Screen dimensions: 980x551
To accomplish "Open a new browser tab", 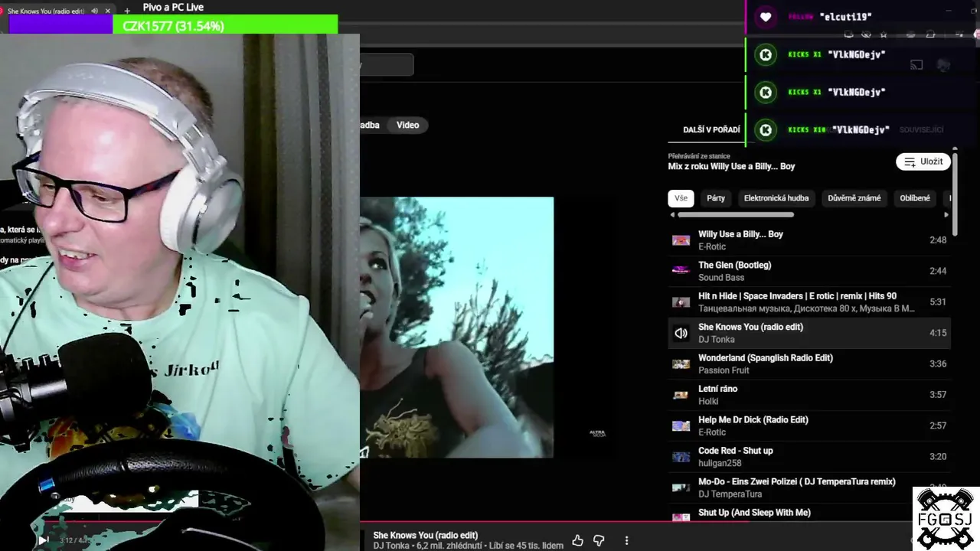I will coord(127,11).
